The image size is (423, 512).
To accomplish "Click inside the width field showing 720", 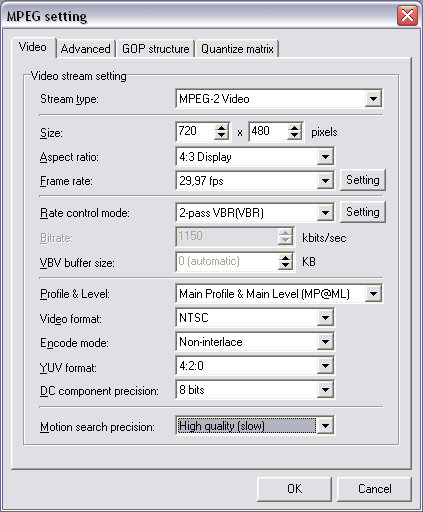I will tap(195, 131).
